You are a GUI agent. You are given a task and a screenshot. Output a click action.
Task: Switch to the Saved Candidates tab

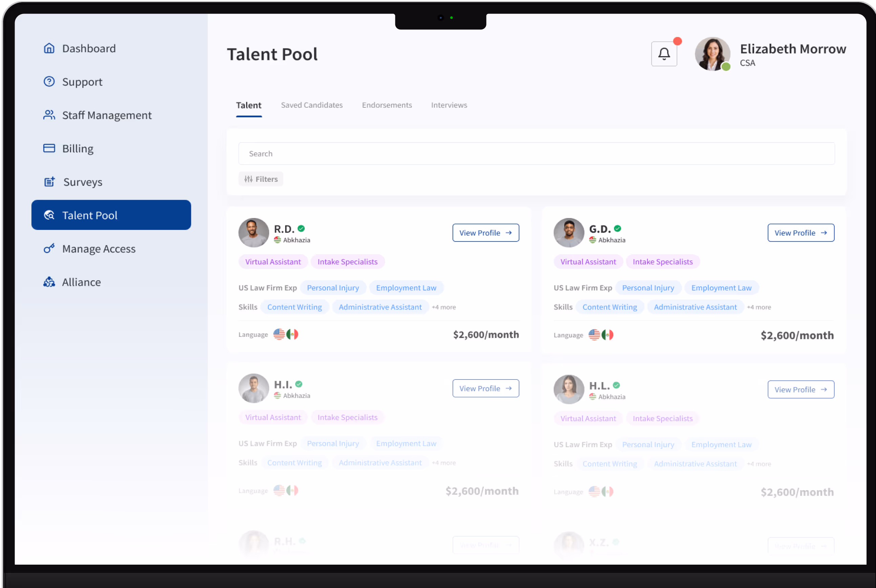(312, 105)
